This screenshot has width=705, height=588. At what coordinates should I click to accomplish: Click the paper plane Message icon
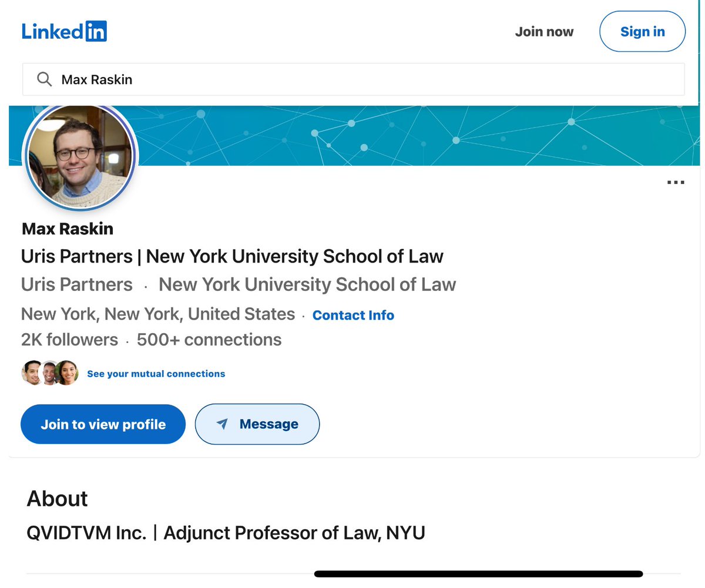[x=222, y=424]
